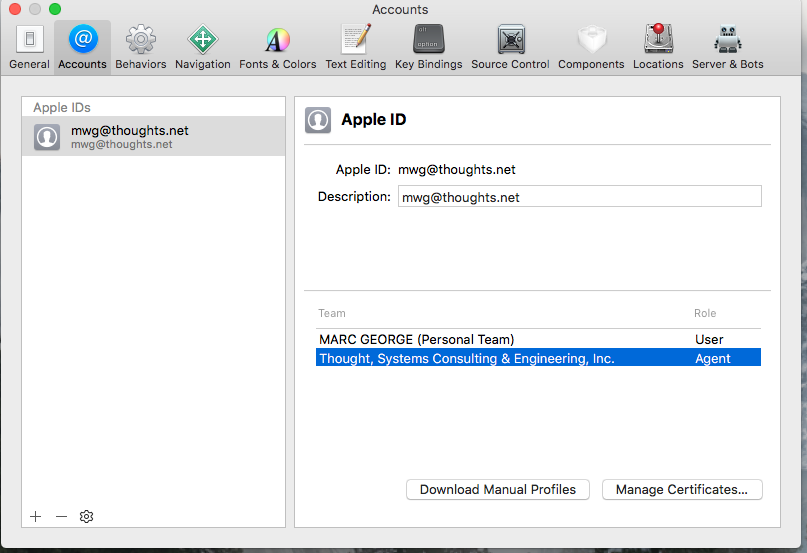This screenshot has height=553, width=807.
Task: Click Download Manual Profiles button
Action: (498, 490)
